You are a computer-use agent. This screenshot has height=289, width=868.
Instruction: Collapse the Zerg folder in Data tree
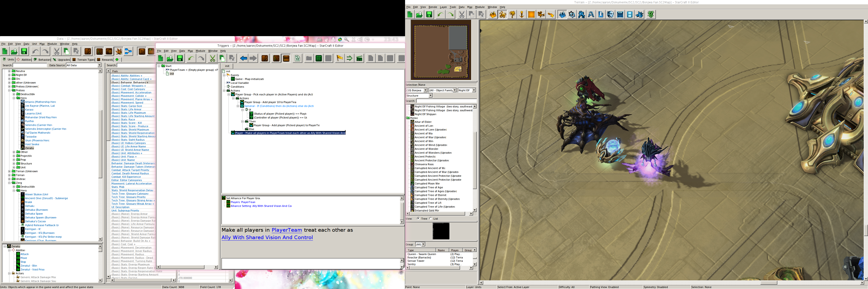9,183
